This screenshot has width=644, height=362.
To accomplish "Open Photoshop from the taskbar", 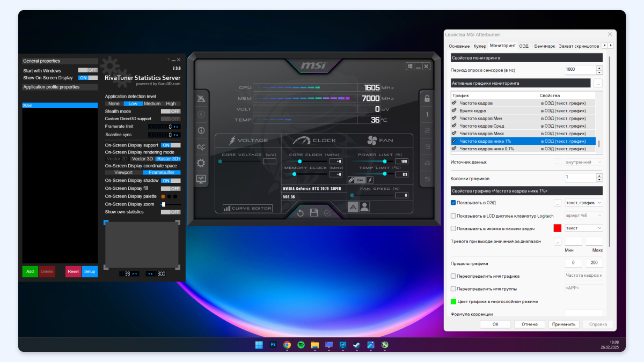I will (273, 345).
